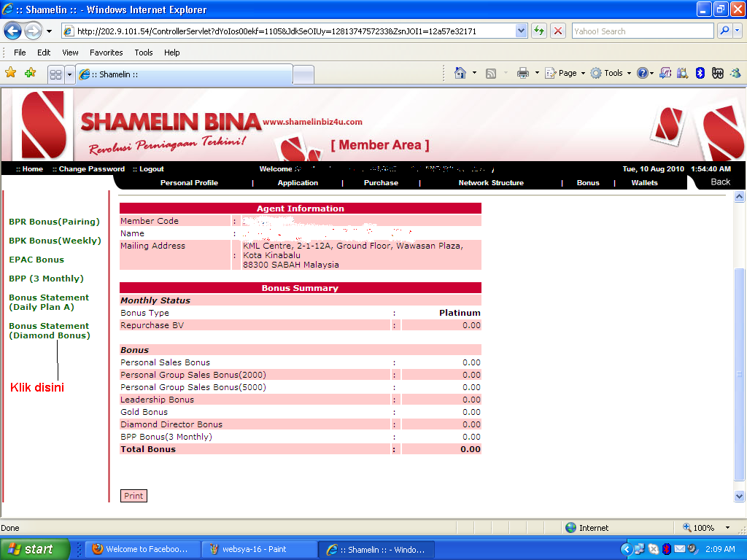Image resolution: width=747 pixels, height=560 pixels.
Task: Open the Help menu
Action: tap(172, 52)
